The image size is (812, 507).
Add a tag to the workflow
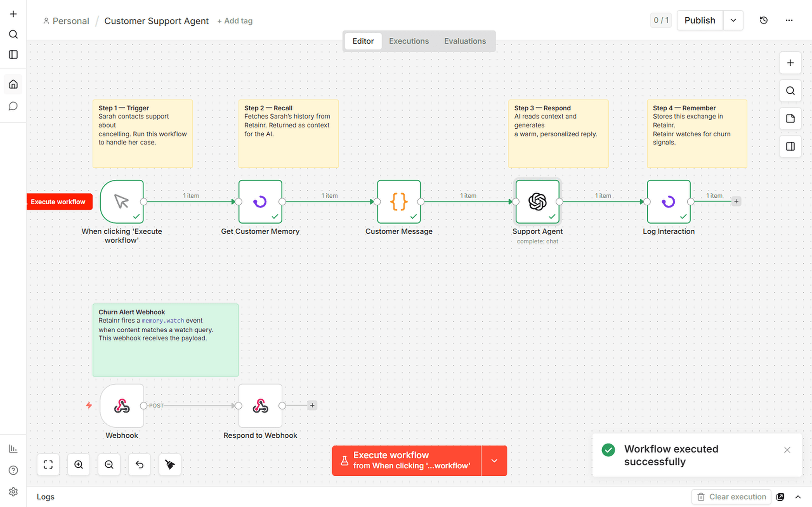[x=235, y=21]
